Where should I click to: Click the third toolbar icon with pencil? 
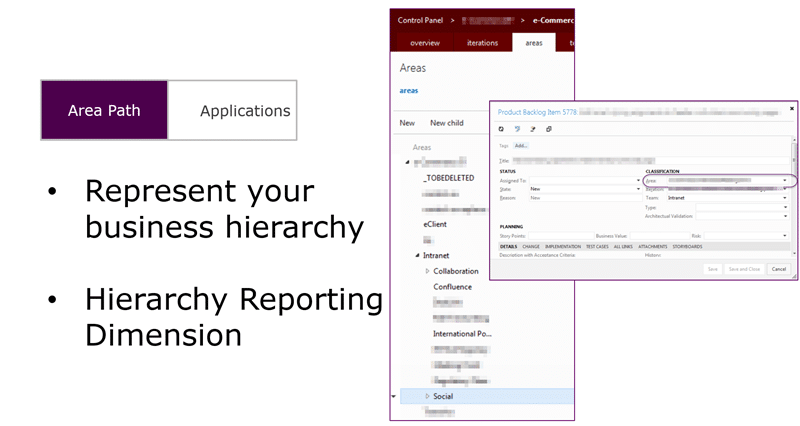coord(533,129)
